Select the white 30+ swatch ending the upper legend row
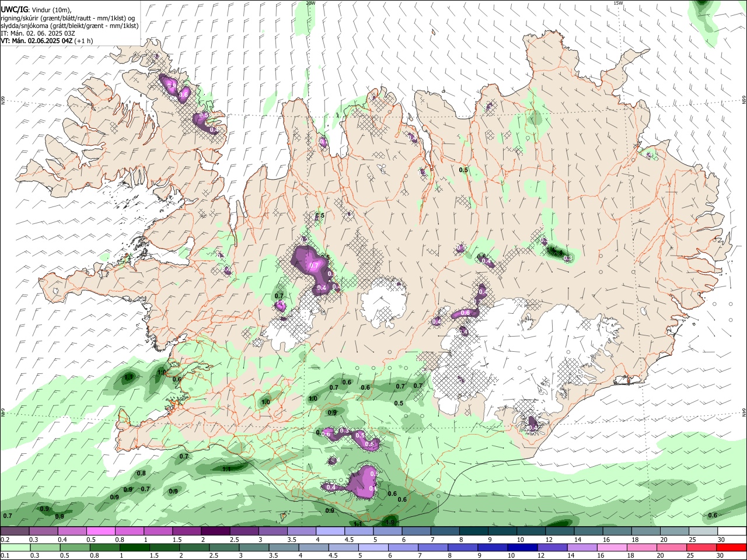The image size is (747, 560). pyautogui.click(x=732, y=531)
